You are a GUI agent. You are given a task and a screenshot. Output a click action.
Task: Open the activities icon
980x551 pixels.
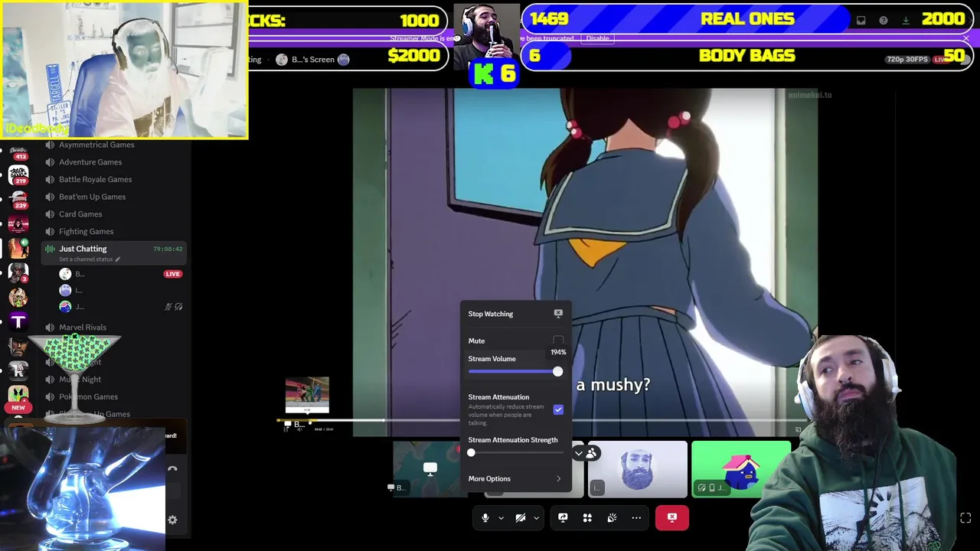pyautogui.click(x=587, y=518)
